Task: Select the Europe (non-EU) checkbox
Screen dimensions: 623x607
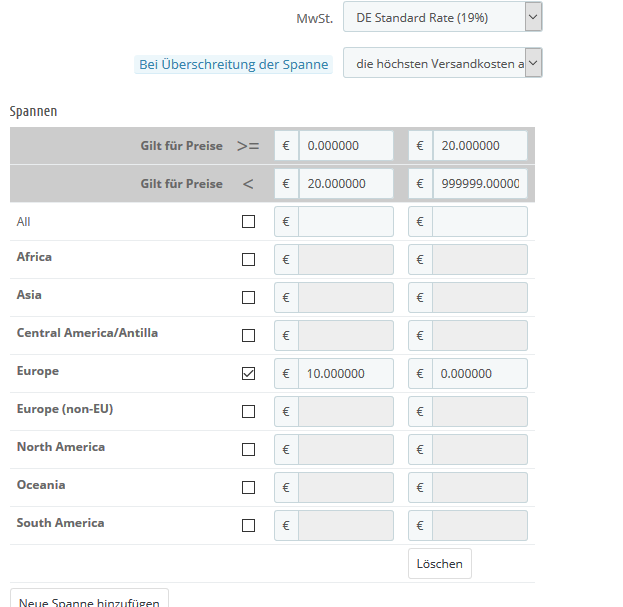Action: 249,412
